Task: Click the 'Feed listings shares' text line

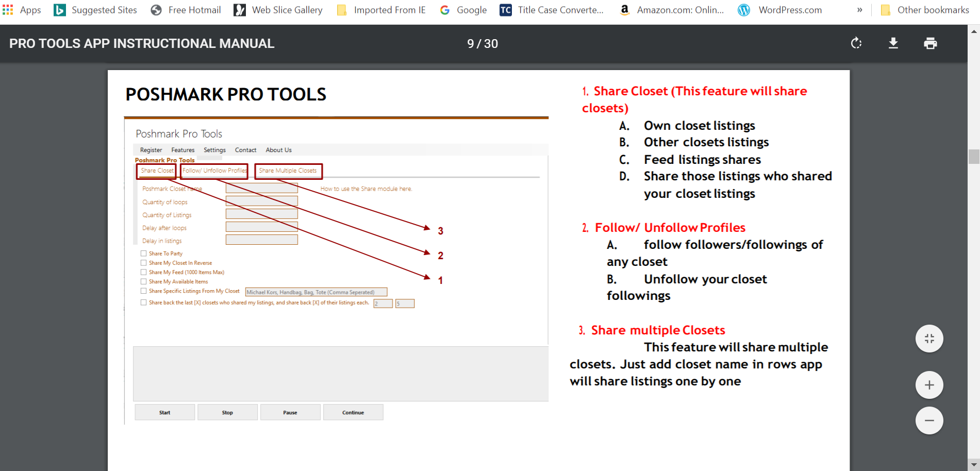Action: pos(703,160)
